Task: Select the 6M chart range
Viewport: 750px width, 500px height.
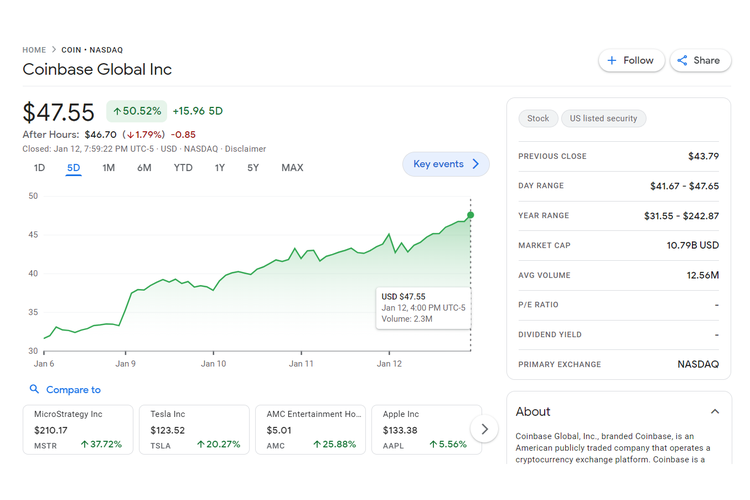Action: [144, 168]
